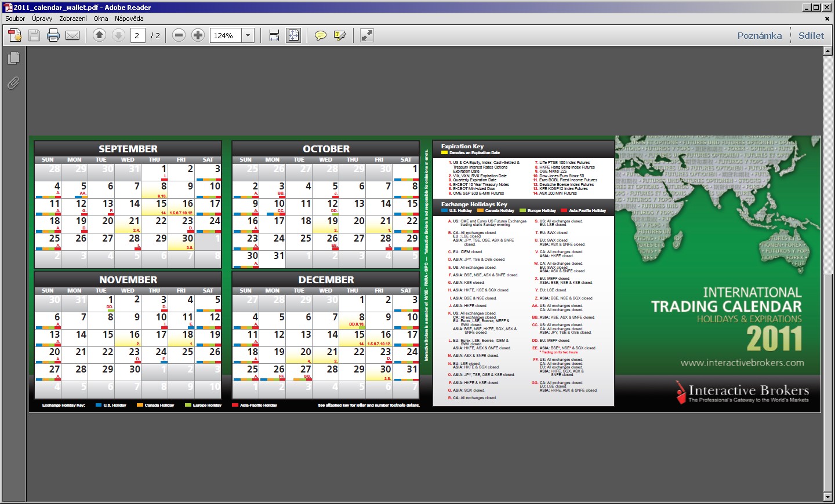
Task: Click the NOVEMBER month heading
Action: 128,280
